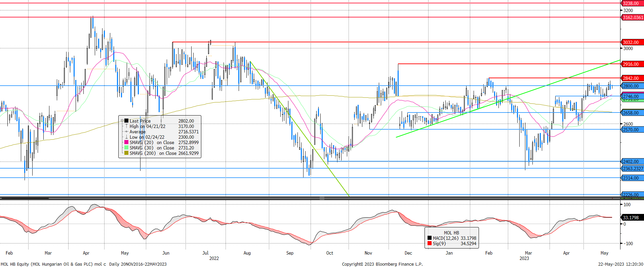Click the 'Nov' month label

click(x=368, y=253)
